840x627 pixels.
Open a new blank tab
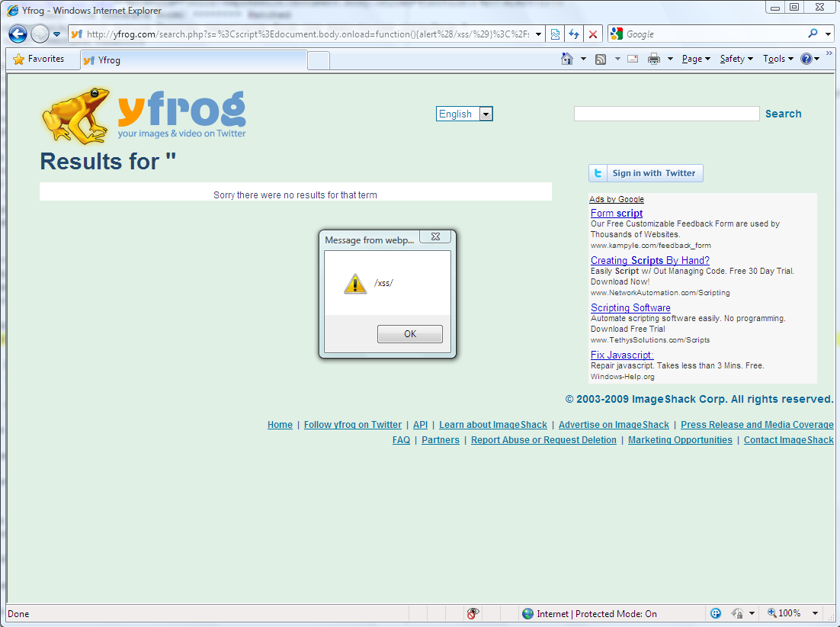[x=319, y=60]
